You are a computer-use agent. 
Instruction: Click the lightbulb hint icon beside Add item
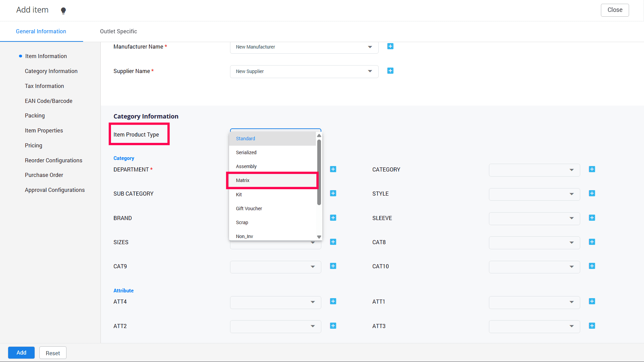63,11
